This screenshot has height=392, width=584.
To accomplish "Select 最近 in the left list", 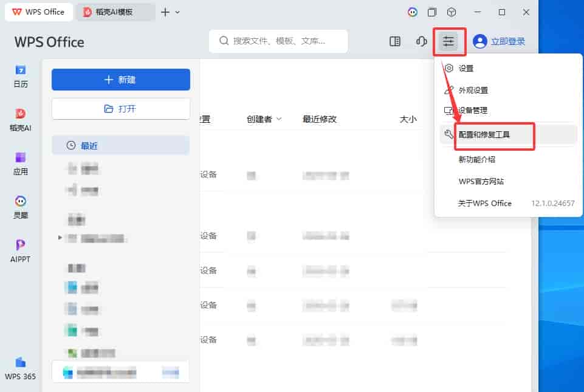I will [x=121, y=145].
